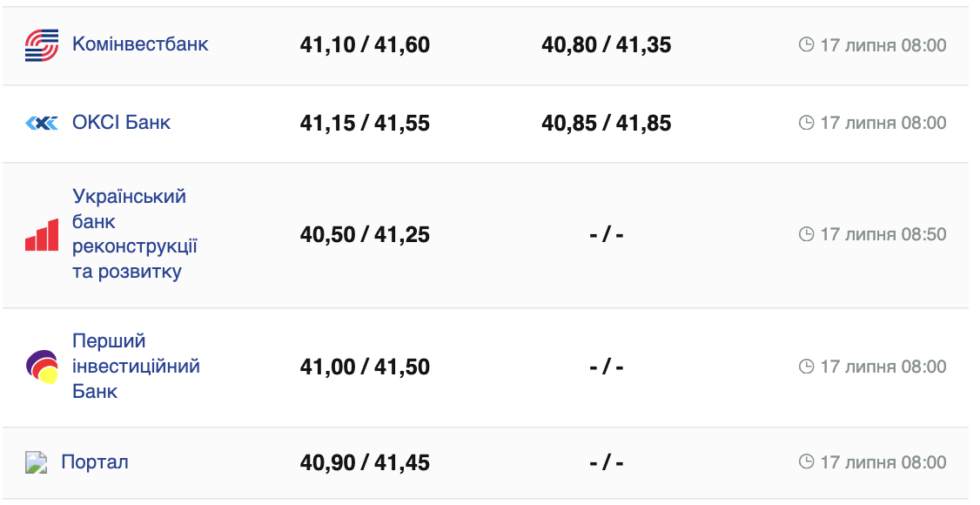Viewport: 980px width, 505px height.
Task: Click the clock icon in Комінвестбанк row
Action: tap(806, 44)
